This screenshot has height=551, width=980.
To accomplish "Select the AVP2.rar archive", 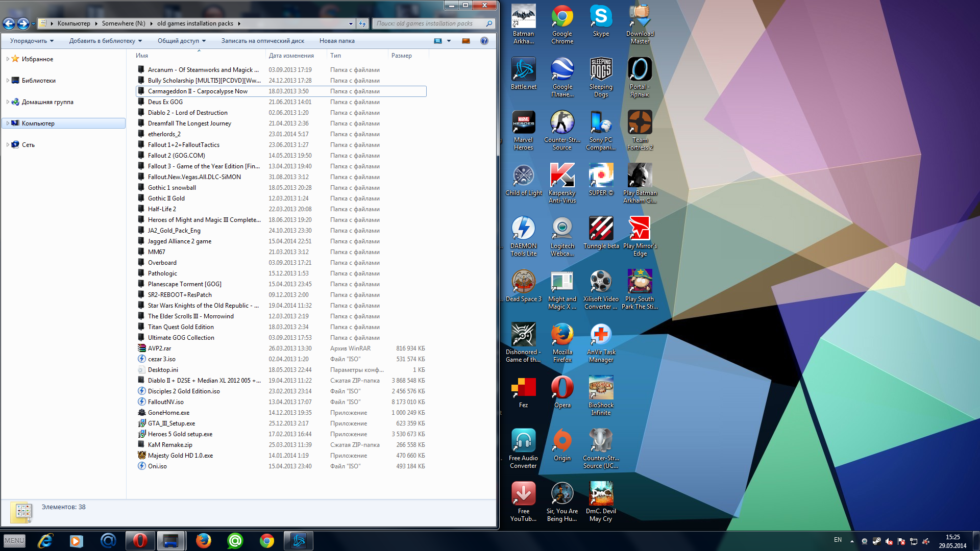I will click(281, 348).
